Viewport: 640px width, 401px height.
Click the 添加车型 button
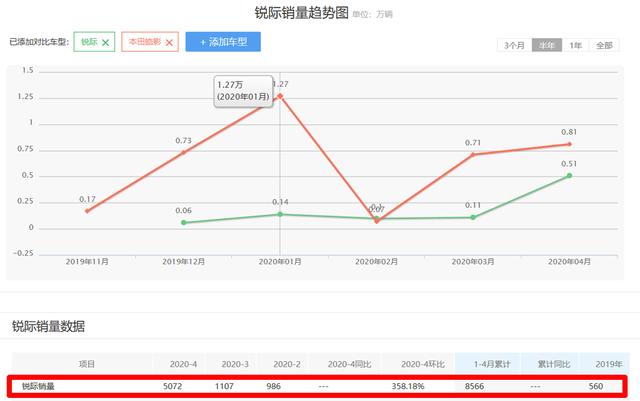(x=223, y=42)
